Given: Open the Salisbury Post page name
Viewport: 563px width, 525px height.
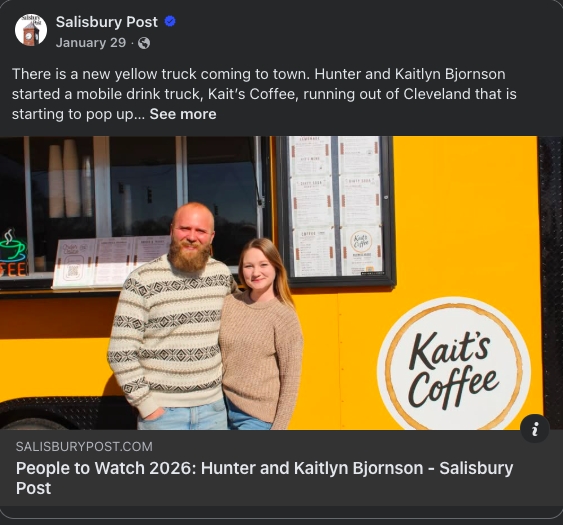Looking at the screenshot, I should 107,22.
